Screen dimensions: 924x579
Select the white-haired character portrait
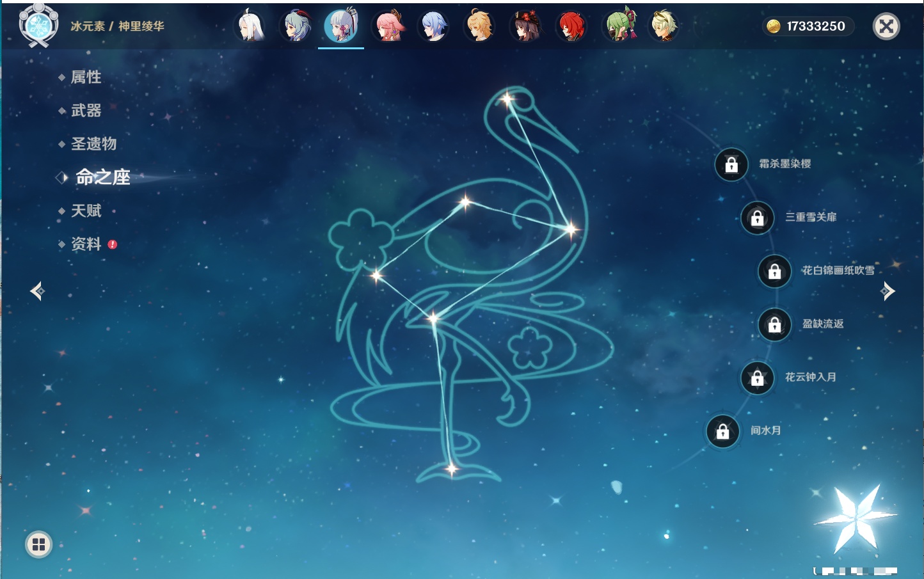click(x=250, y=27)
